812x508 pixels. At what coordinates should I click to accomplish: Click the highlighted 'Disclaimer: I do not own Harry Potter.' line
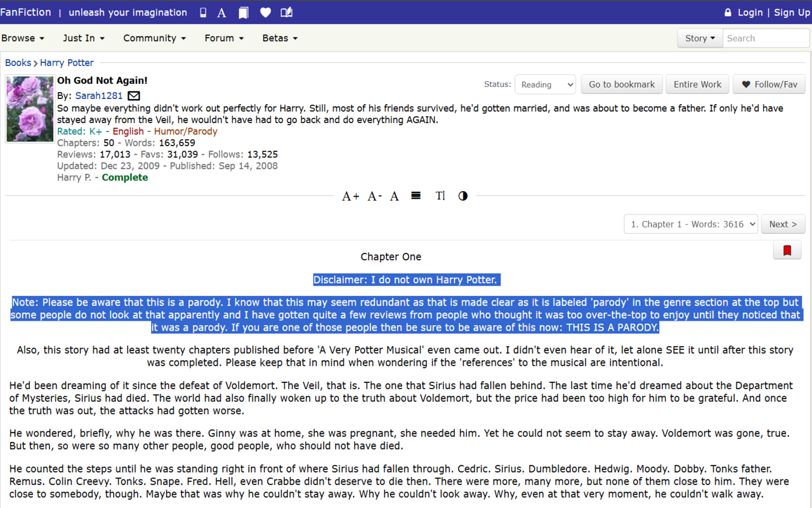(x=406, y=280)
